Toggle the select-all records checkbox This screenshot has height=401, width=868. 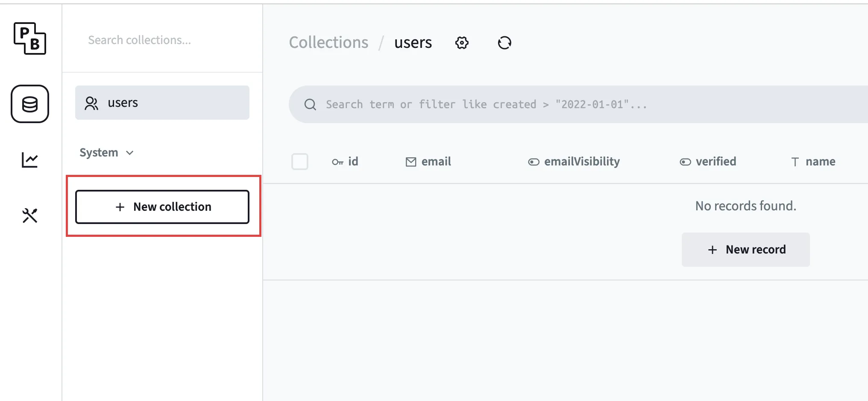[300, 162]
